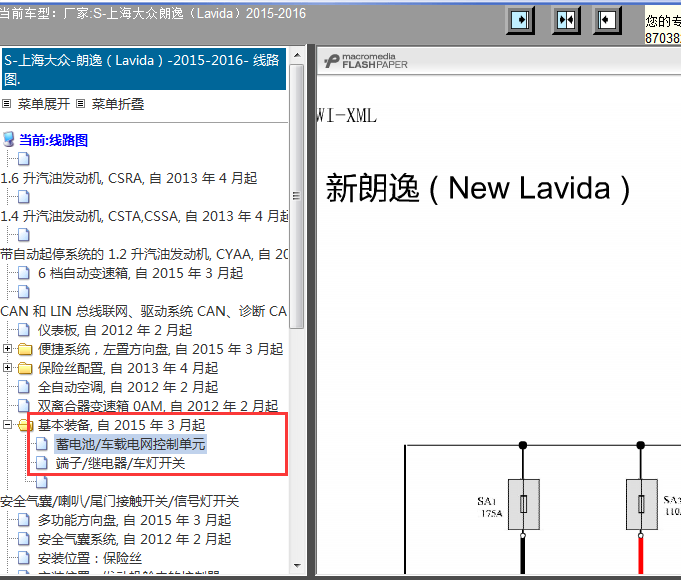Click the tree panel scrollbar thumb

(x=297, y=196)
